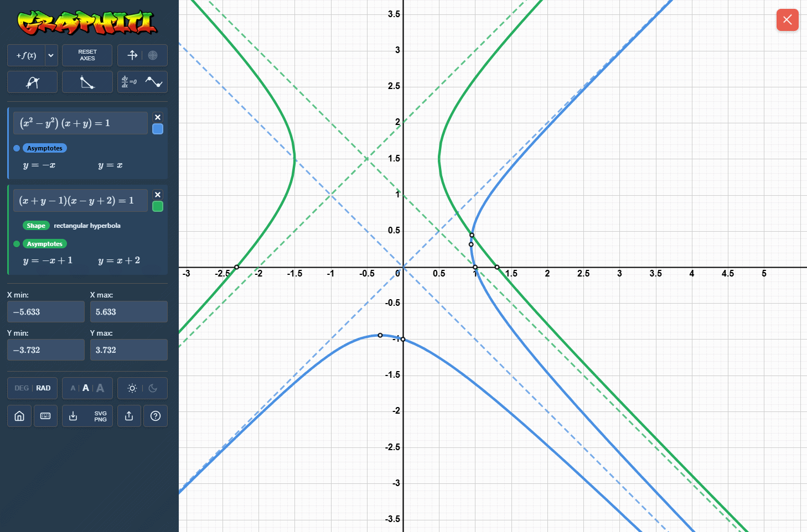Image resolution: width=807 pixels, height=532 pixels.
Task: Toggle the green Asymptotes tag
Action: 45,244
